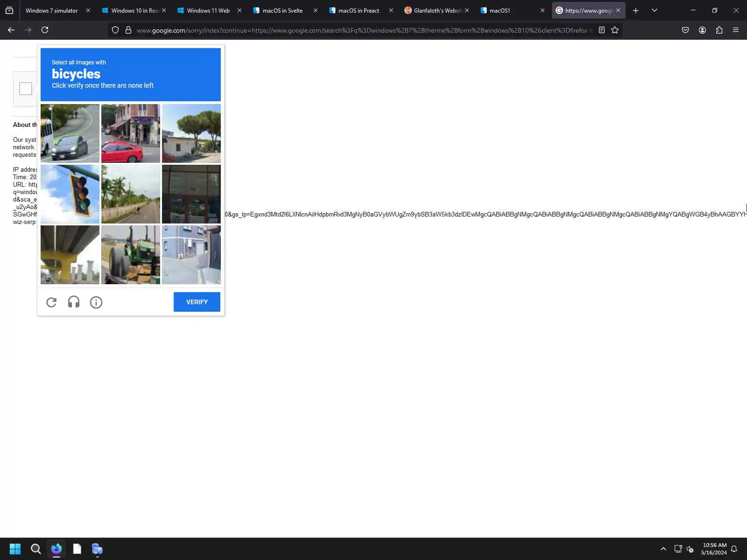This screenshot has width=747, height=560.
Task: Switch to Windows 7 simulator tab
Action: tap(52, 10)
